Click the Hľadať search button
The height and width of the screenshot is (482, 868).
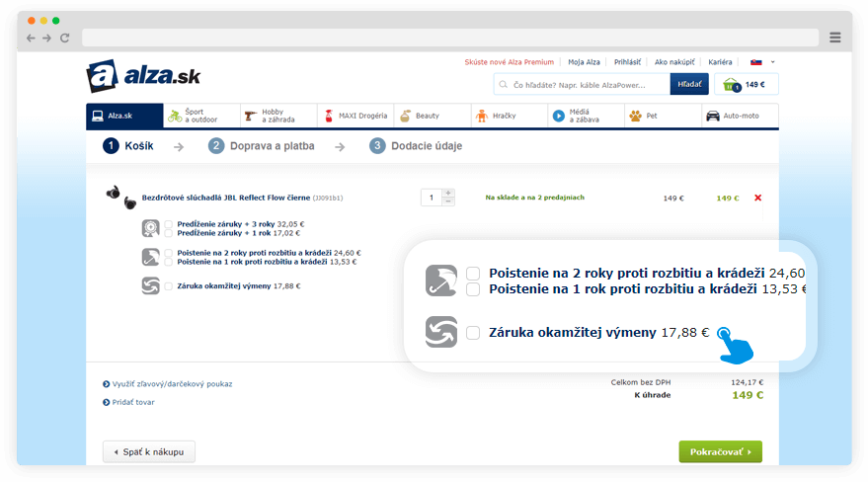point(689,84)
